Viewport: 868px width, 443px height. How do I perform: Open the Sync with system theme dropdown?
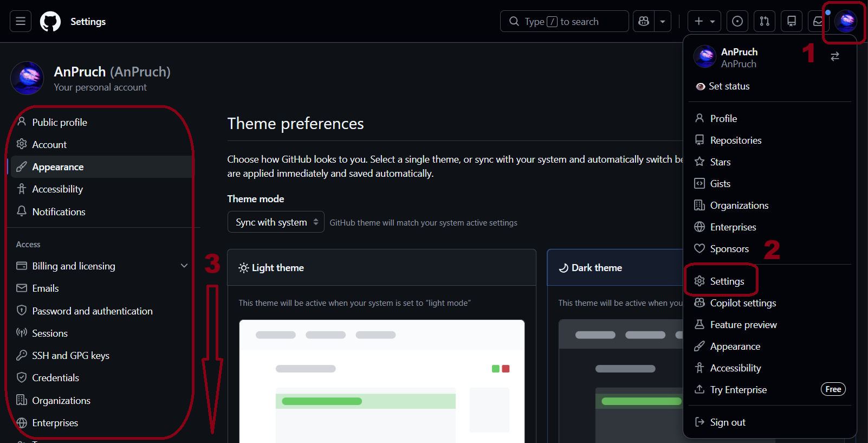[276, 222]
